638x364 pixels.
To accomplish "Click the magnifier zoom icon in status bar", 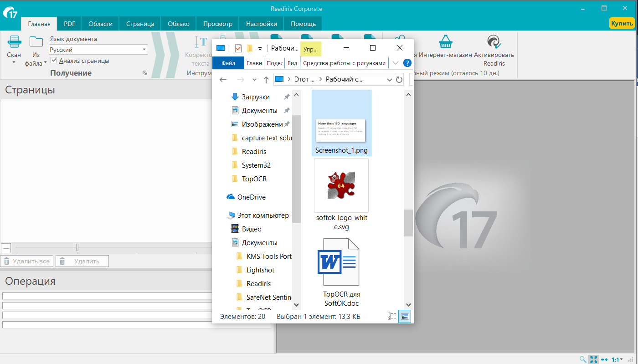I will (583, 359).
